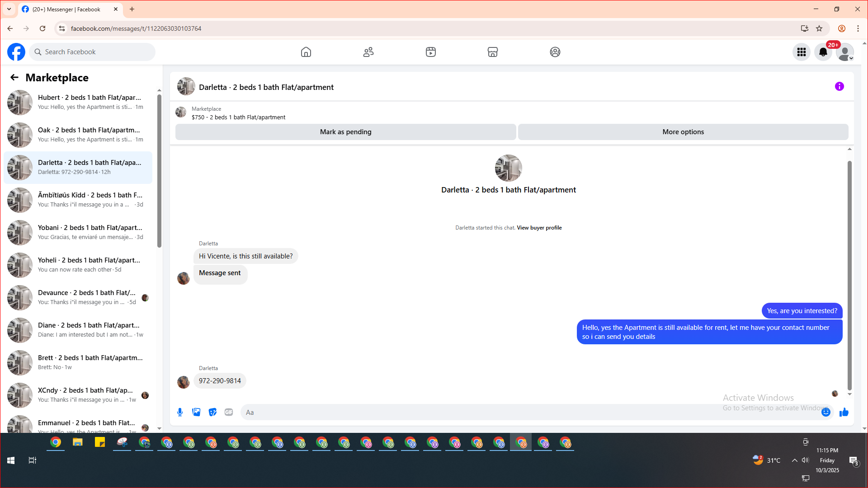Open the Windows notification center

pyautogui.click(x=854, y=461)
